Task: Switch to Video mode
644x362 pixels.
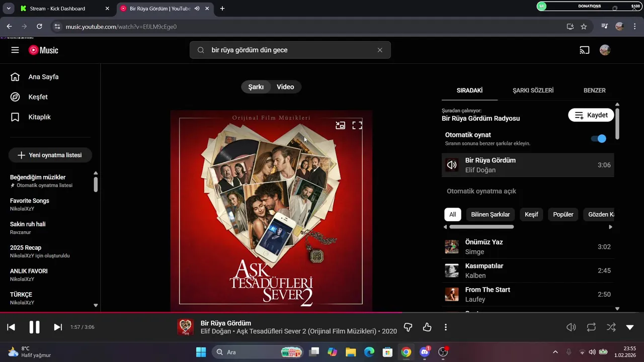Action: point(285,87)
